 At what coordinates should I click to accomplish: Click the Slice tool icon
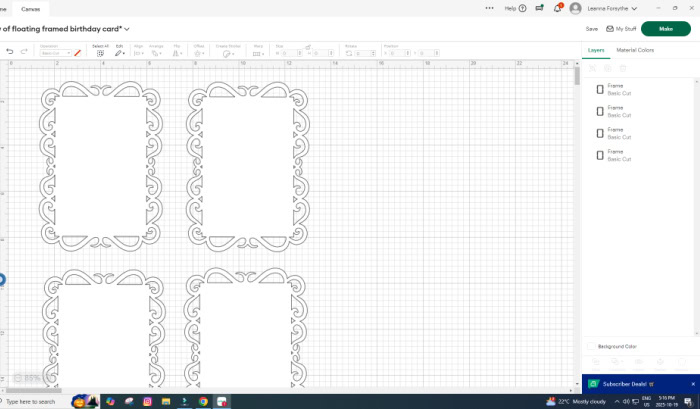(x=596, y=362)
